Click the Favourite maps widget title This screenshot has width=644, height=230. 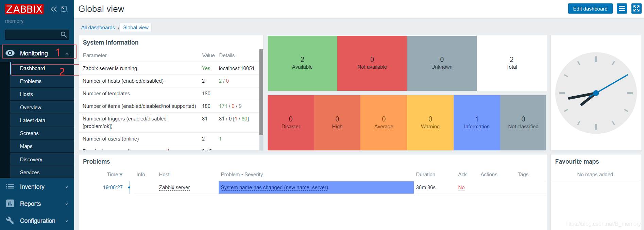[577, 162]
